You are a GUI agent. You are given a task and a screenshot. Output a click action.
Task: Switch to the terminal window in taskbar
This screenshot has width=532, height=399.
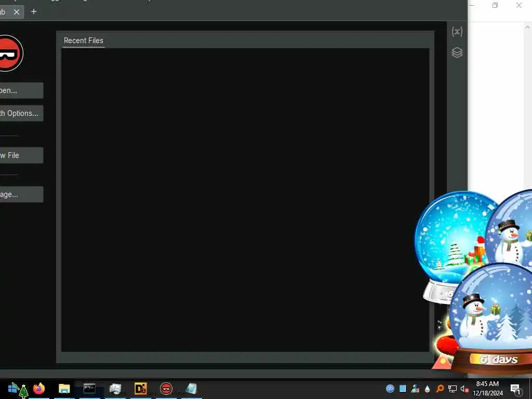(89, 389)
